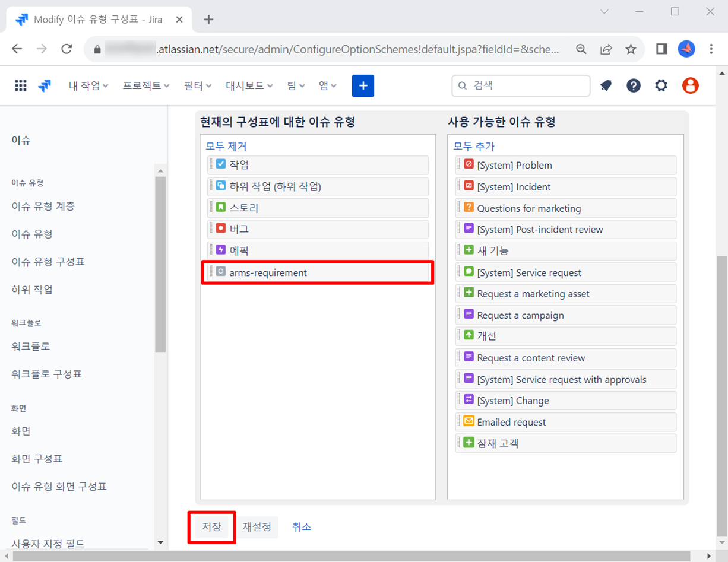Open the user profile avatar

coord(690,86)
